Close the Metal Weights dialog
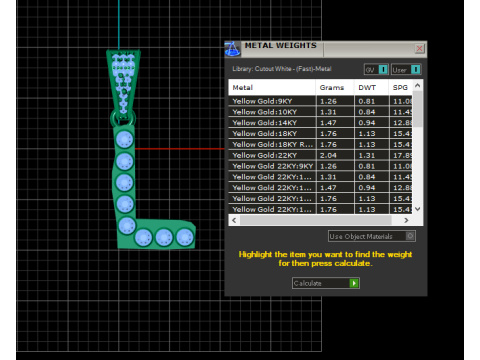The image size is (480, 360). pyautogui.click(x=419, y=49)
